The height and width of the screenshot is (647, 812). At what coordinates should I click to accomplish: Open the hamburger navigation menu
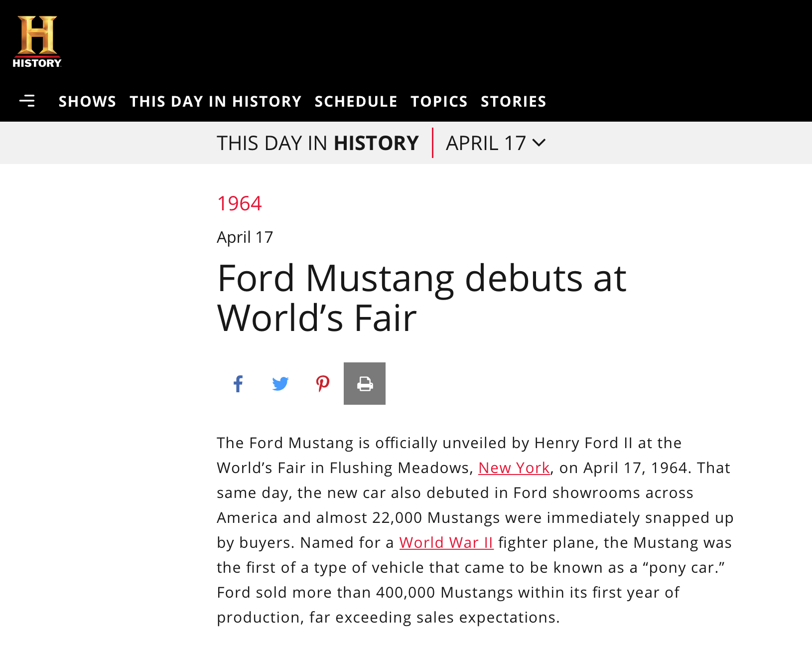pos(27,101)
